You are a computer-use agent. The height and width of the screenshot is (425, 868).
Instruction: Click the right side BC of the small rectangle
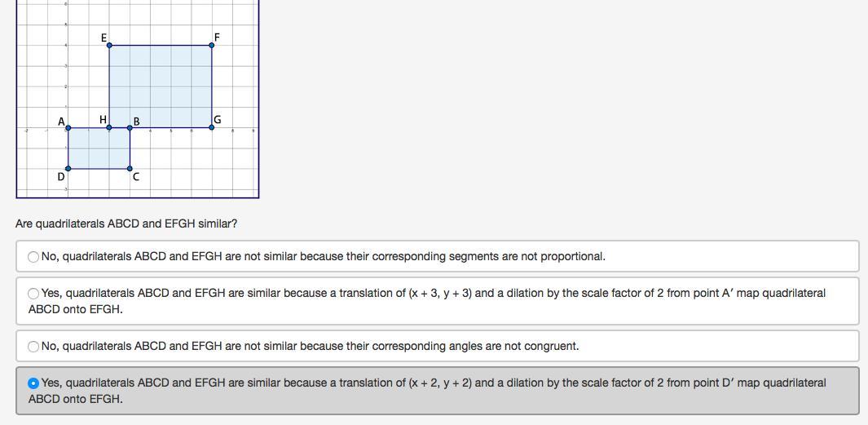[130, 148]
